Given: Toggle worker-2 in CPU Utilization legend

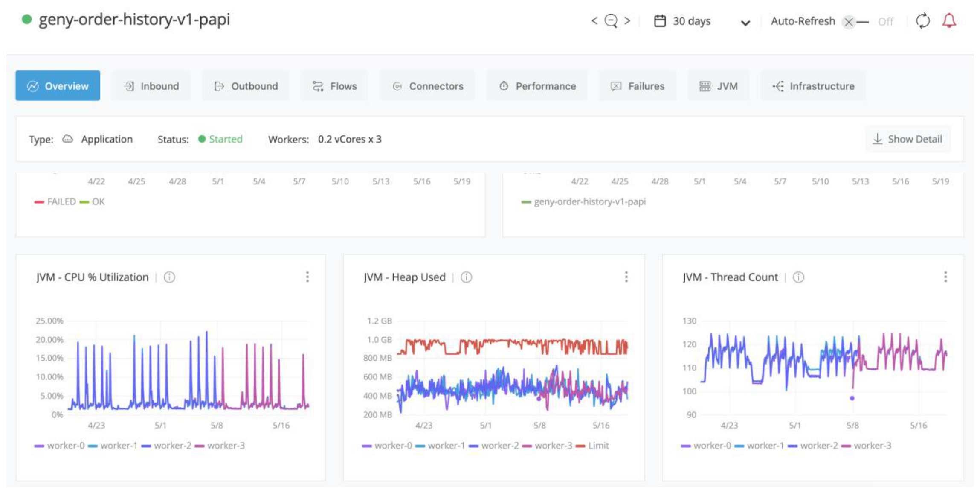Looking at the screenshot, I should tap(166, 446).
